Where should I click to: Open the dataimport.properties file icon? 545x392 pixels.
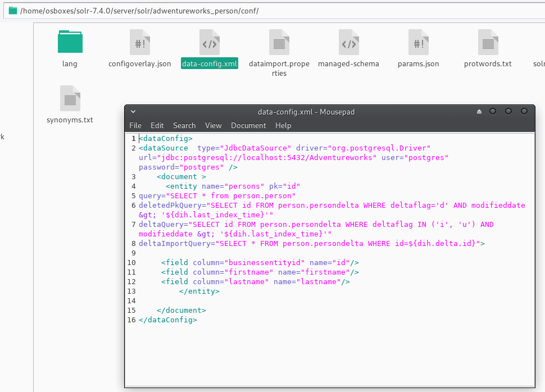(x=279, y=42)
